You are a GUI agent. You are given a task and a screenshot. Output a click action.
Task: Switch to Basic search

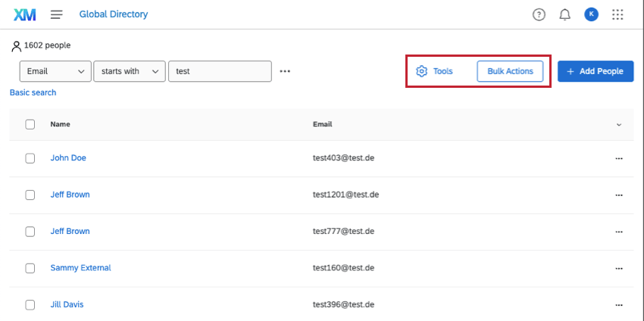point(33,92)
